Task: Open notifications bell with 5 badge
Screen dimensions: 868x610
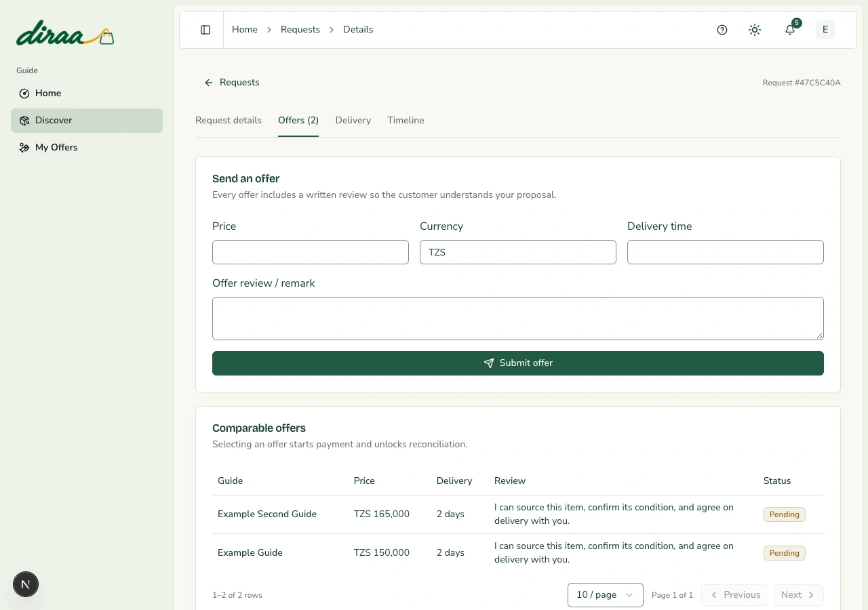Action: click(790, 30)
